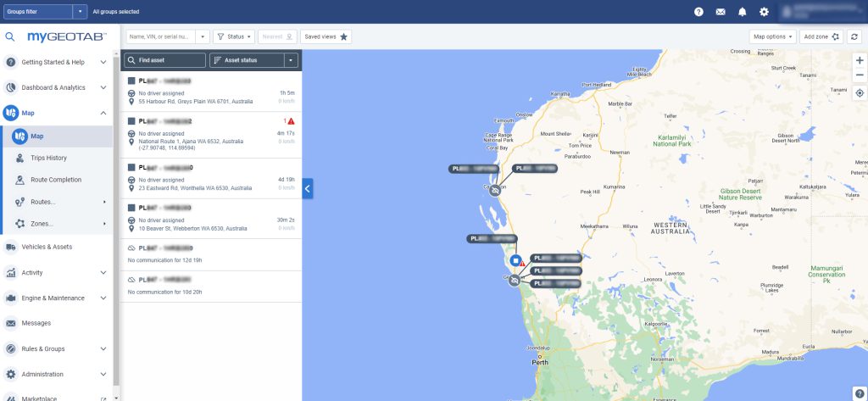This screenshot has height=401, width=868.
Task: Click the Perth label on the map
Action: tap(539, 363)
